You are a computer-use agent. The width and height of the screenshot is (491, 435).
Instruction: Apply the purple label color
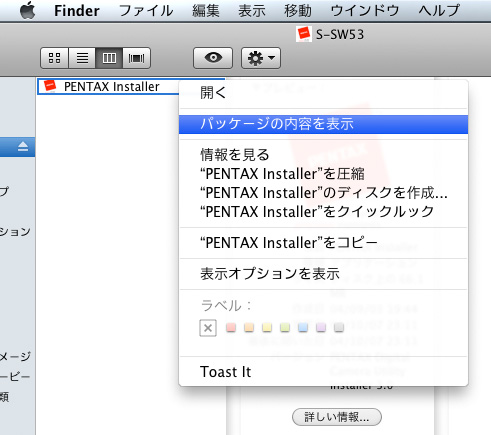[321, 327]
